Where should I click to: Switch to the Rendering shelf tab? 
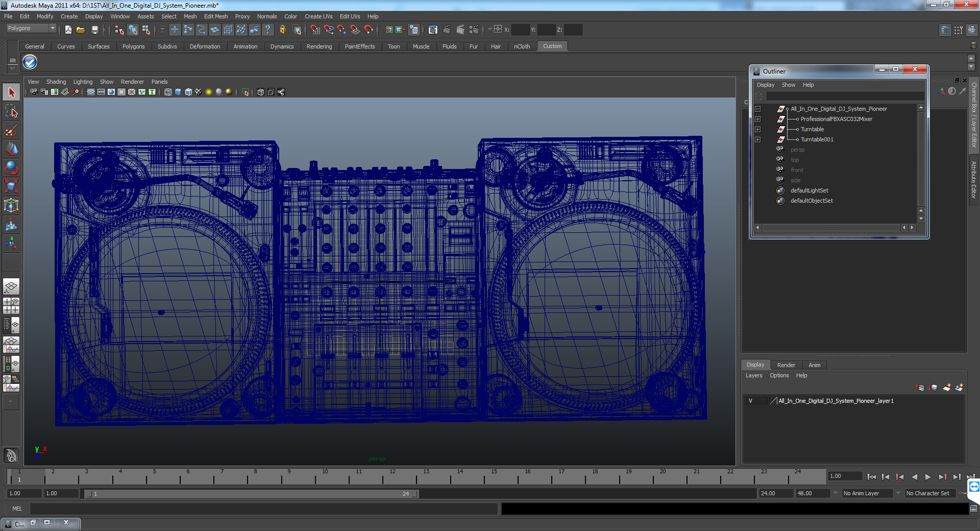[319, 46]
